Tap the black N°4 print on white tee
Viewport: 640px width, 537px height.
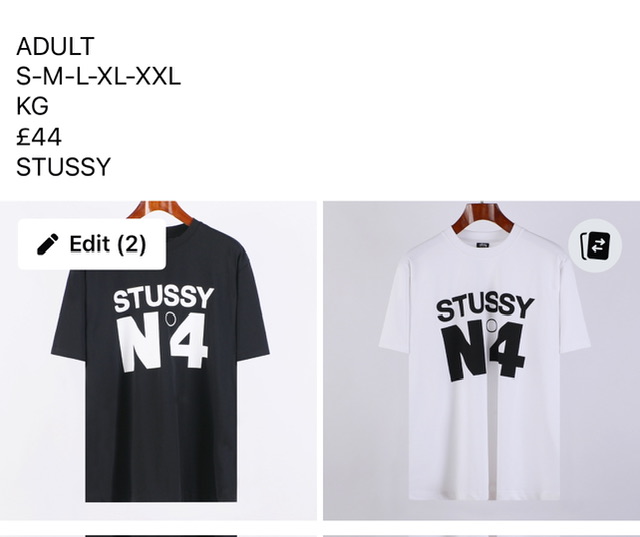pos(483,349)
